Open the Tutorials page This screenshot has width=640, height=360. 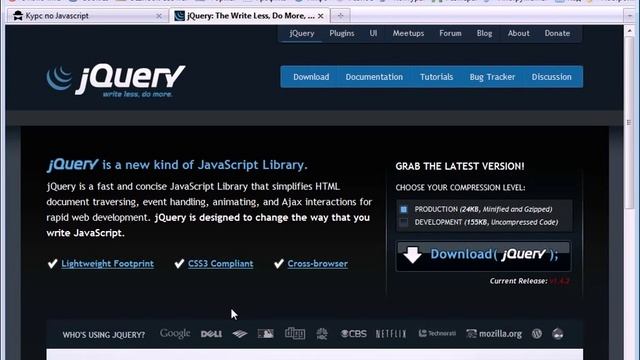[x=436, y=77]
